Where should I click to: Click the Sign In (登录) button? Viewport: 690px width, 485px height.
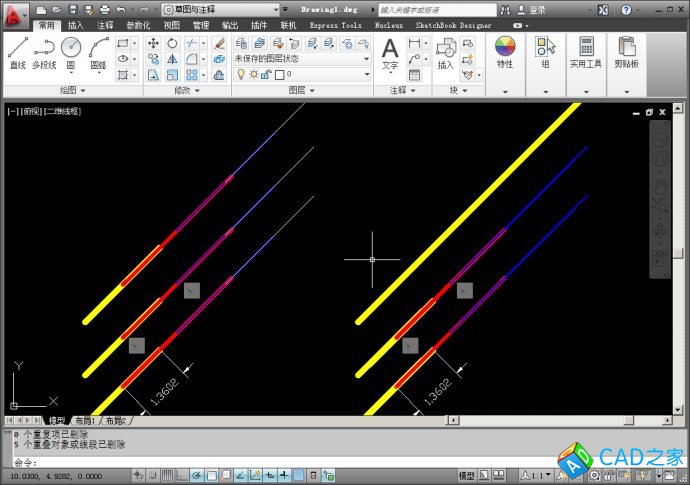tap(538, 9)
